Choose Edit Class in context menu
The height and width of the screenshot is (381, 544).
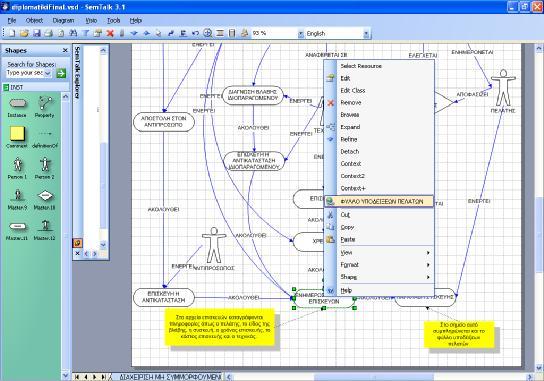click(379, 91)
